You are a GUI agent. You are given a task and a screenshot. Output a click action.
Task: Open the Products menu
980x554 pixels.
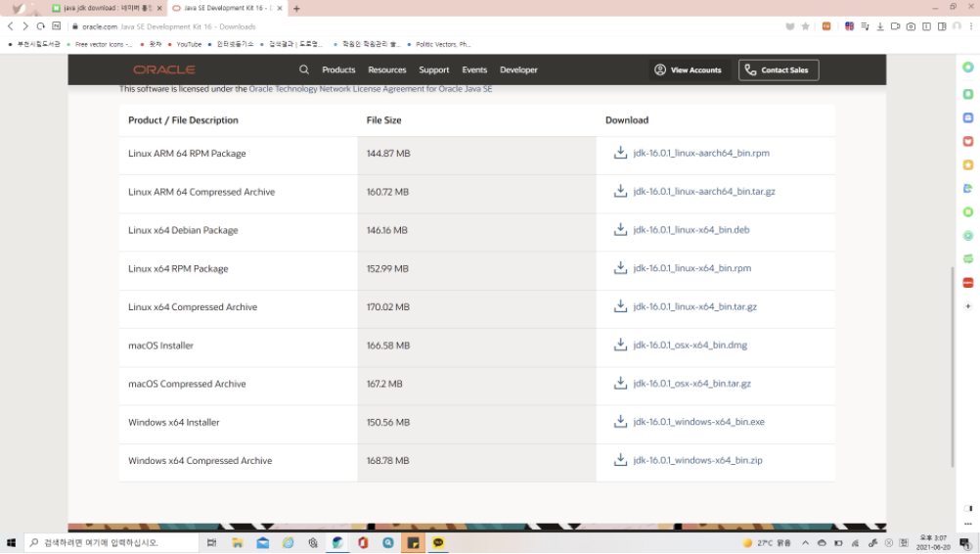point(338,69)
